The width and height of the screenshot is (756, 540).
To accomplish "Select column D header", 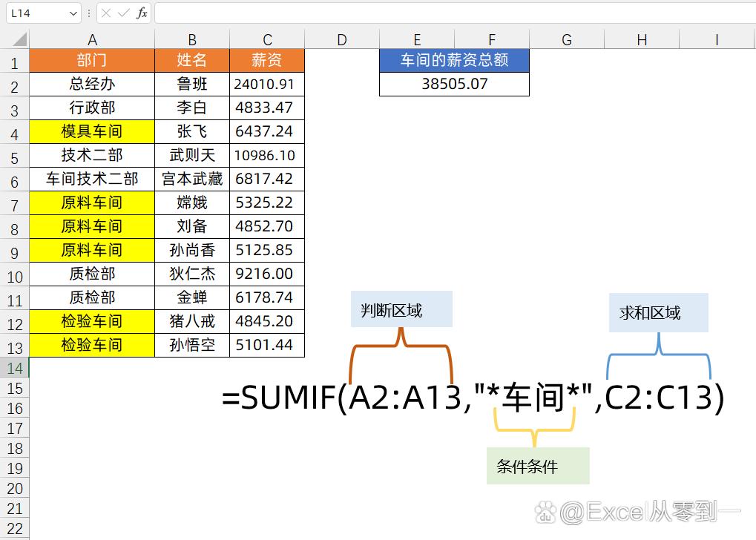I will 342,39.
